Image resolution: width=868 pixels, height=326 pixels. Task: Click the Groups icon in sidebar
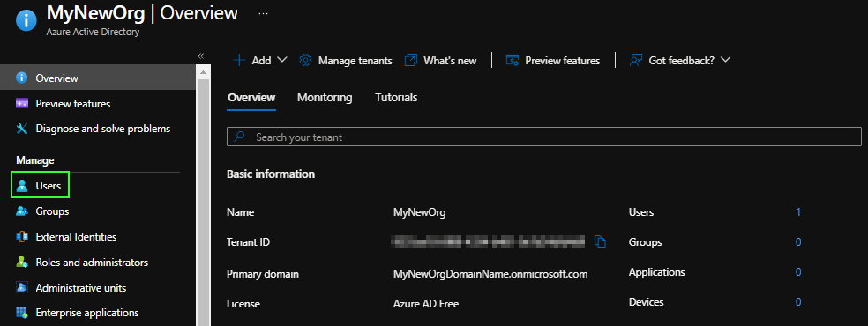coord(22,211)
